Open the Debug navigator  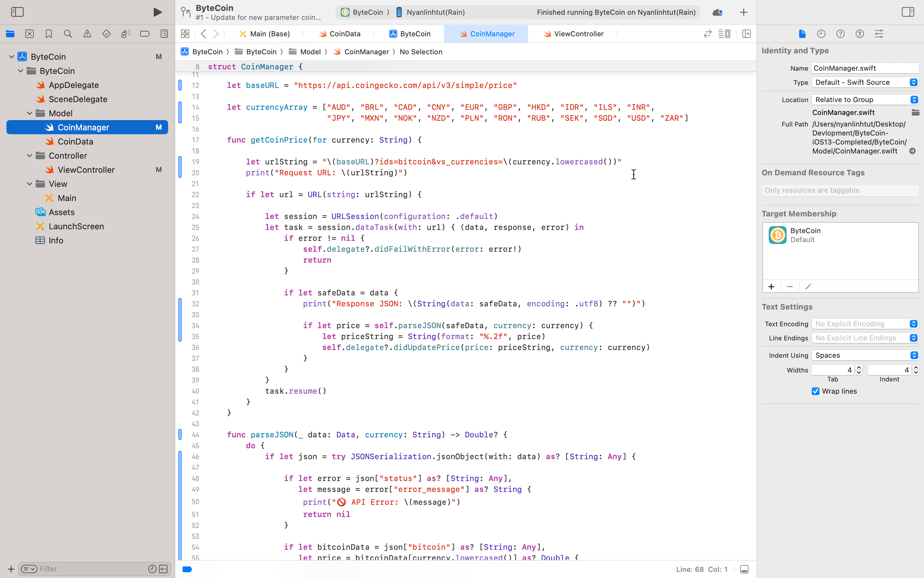(126, 34)
